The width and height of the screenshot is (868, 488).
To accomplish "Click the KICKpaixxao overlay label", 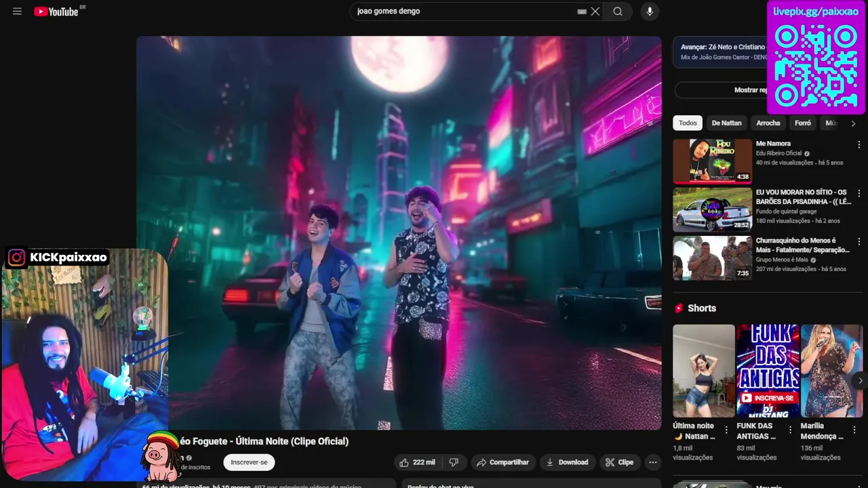I will (x=68, y=258).
